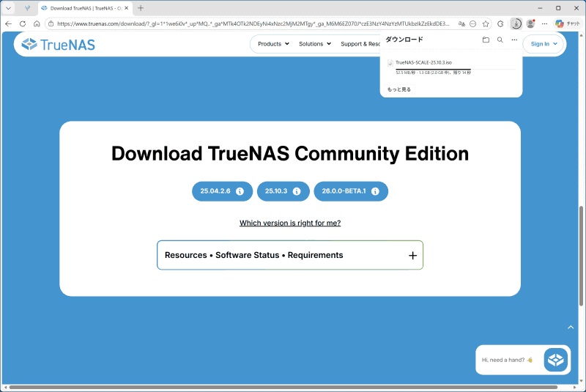
Task: Open the translate page icon
Action: tap(461, 24)
